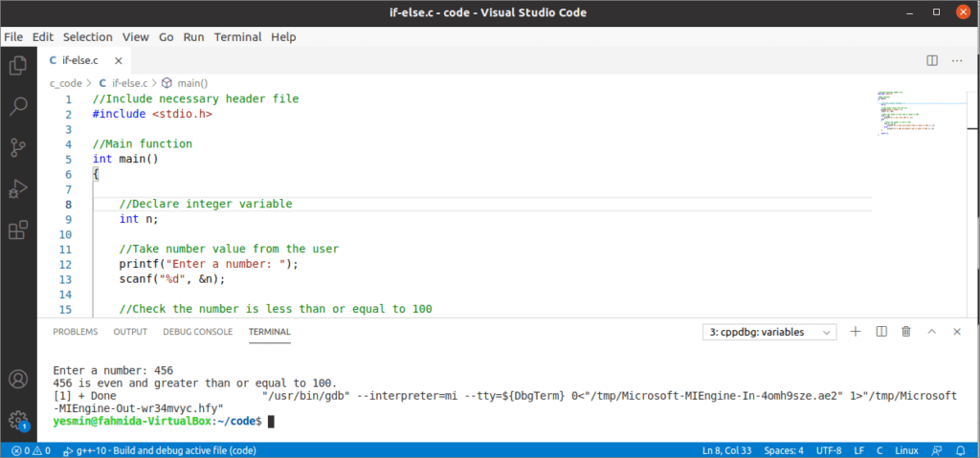
Task: Open the File menu
Action: 13,37
